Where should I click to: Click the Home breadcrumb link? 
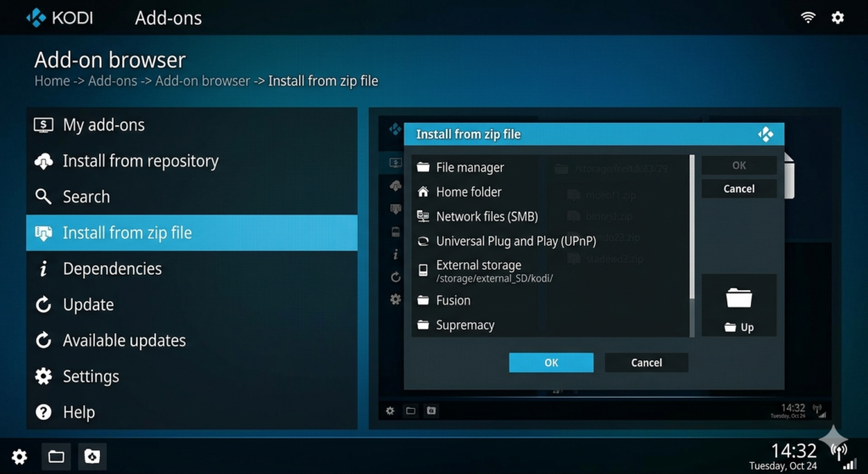(52, 81)
